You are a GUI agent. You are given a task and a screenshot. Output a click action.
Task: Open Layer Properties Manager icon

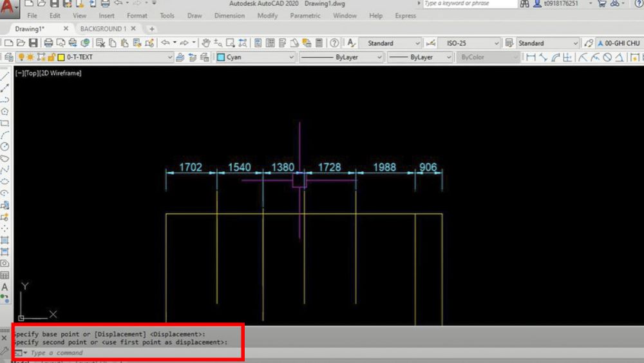pos(8,57)
